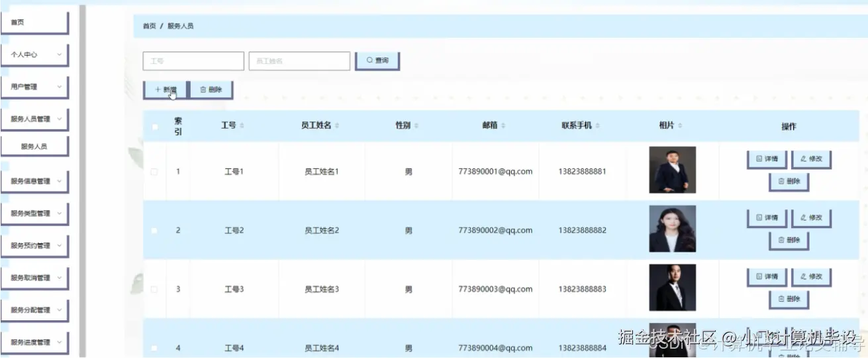Viewport: 868px width, 358px height.
Task: Click 删除 for employee 员工姓名2
Action: (789, 240)
